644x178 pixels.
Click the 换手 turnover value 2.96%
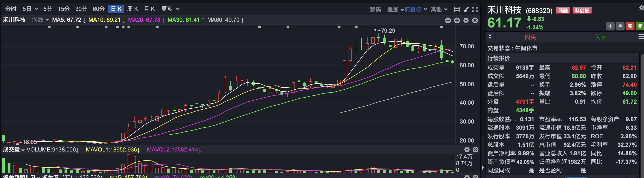coord(578,85)
